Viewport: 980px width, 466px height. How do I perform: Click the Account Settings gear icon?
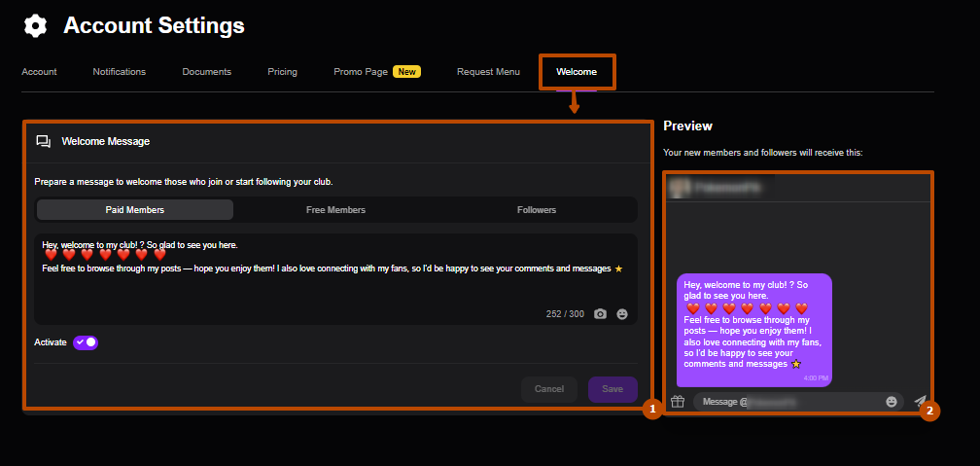point(36,26)
